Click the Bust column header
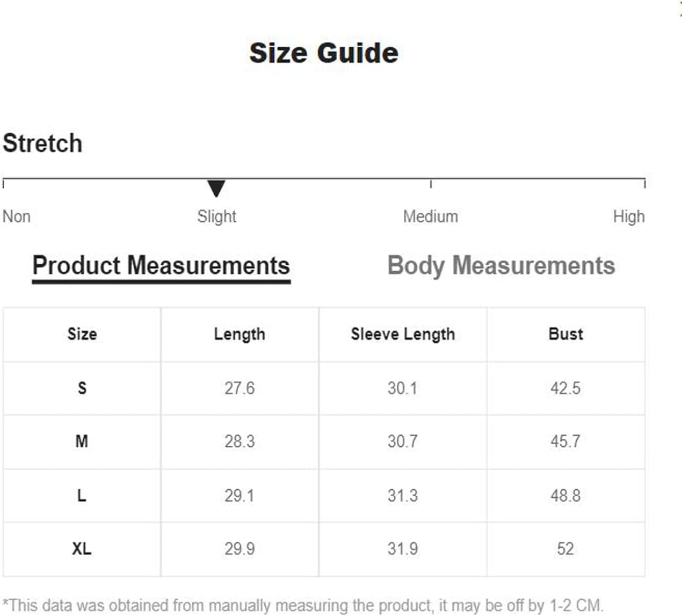The image size is (682, 616). (565, 334)
